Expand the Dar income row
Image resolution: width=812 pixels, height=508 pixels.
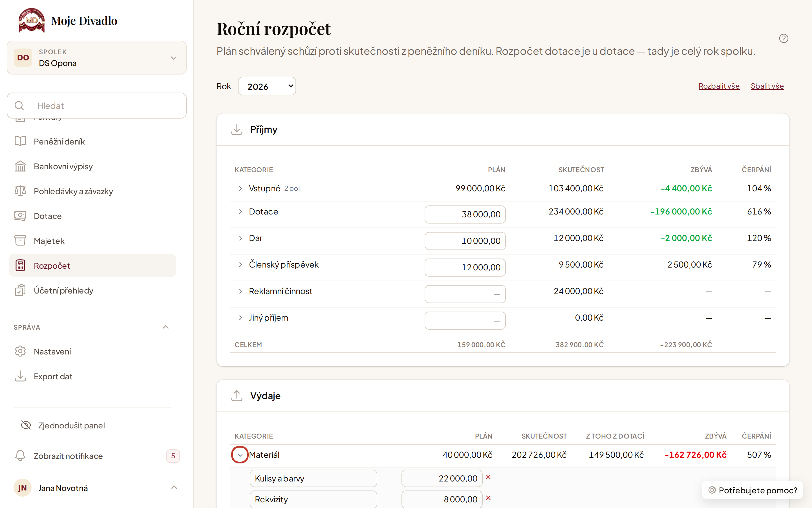pos(240,238)
